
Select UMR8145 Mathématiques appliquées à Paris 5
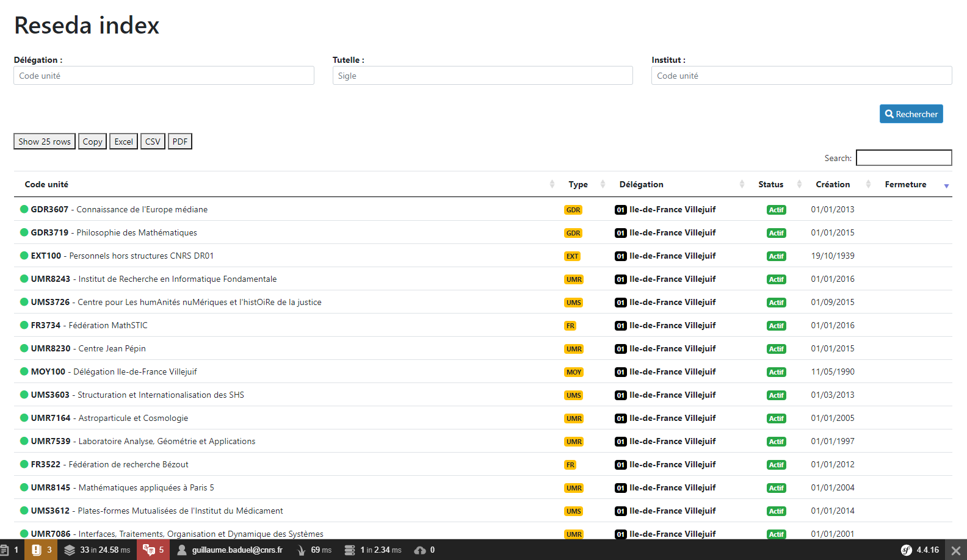tap(123, 487)
